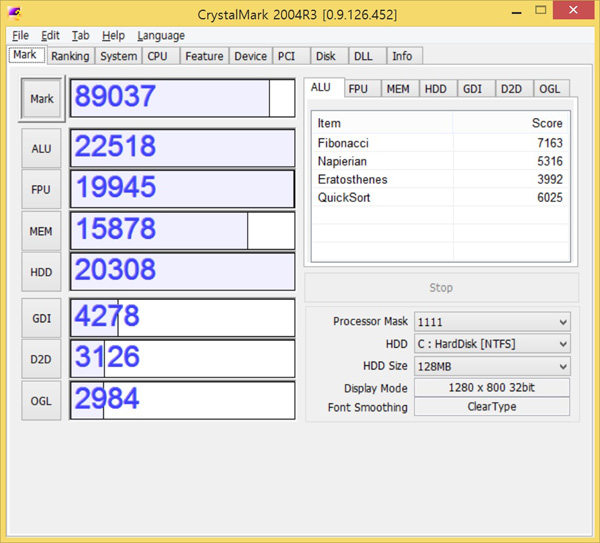The width and height of the screenshot is (600, 543).
Task: Run the GDI benchmark button
Action: [x=41, y=318]
